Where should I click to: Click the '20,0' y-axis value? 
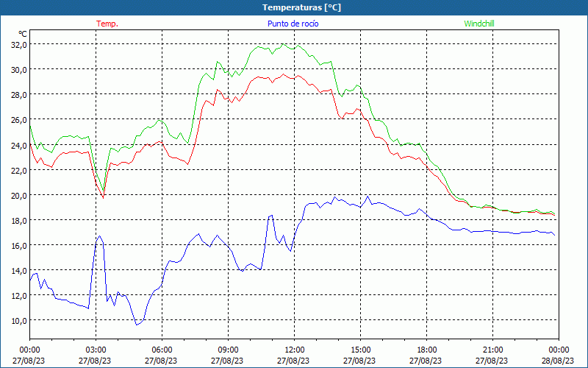click(19, 195)
